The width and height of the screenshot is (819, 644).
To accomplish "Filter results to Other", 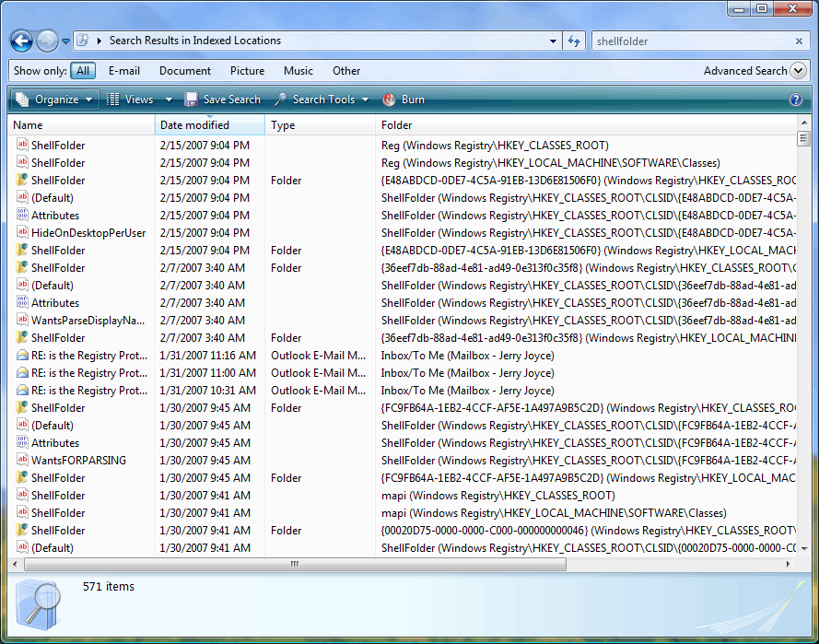I will click(x=346, y=71).
